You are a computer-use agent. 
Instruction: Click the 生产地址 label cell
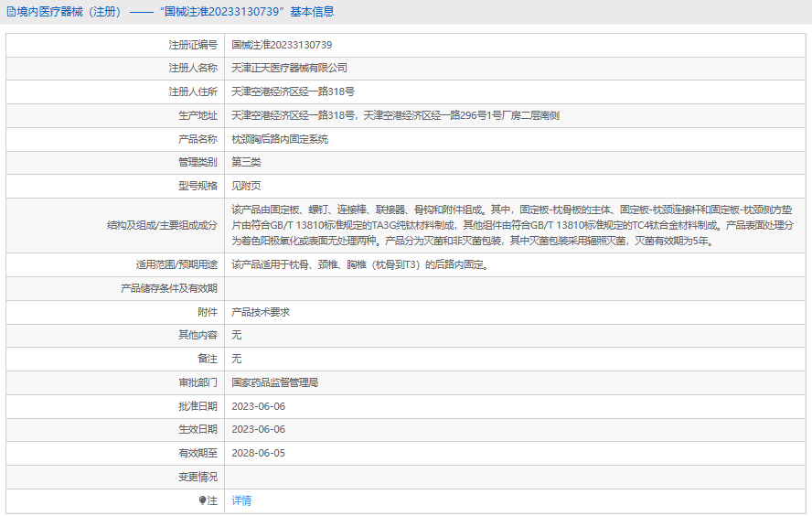[115, 115]
